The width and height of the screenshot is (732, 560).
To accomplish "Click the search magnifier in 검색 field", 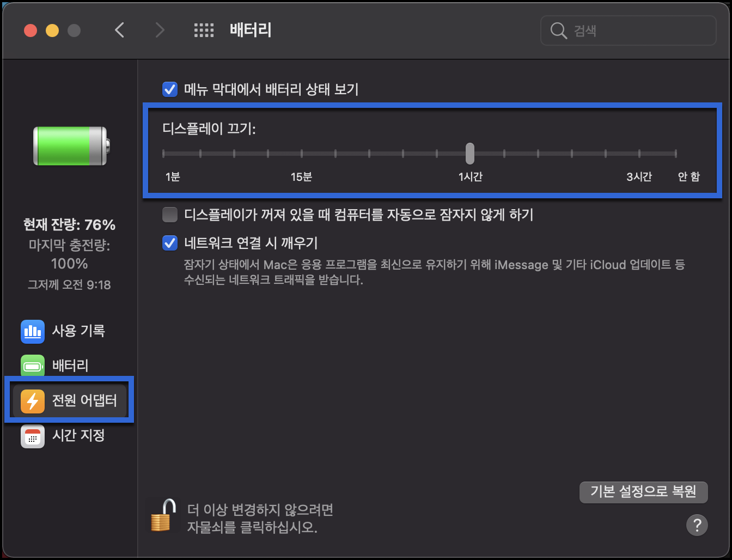I will [558, 31].
